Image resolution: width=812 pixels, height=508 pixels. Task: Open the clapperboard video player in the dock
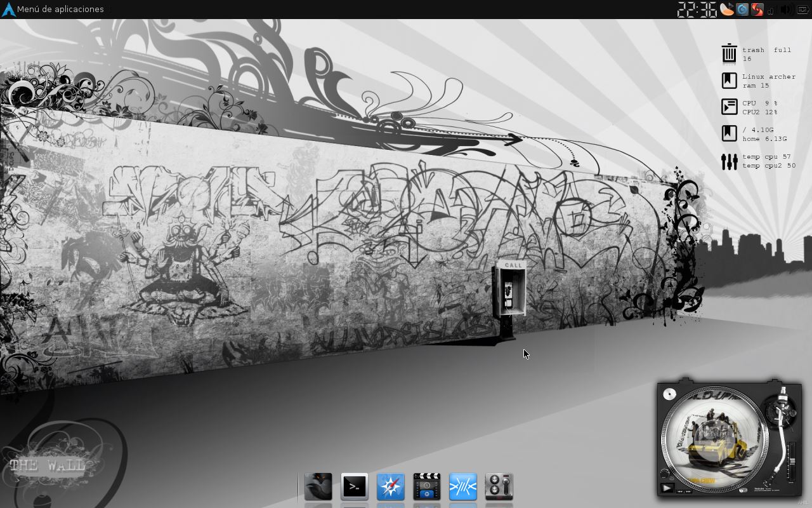427,487
